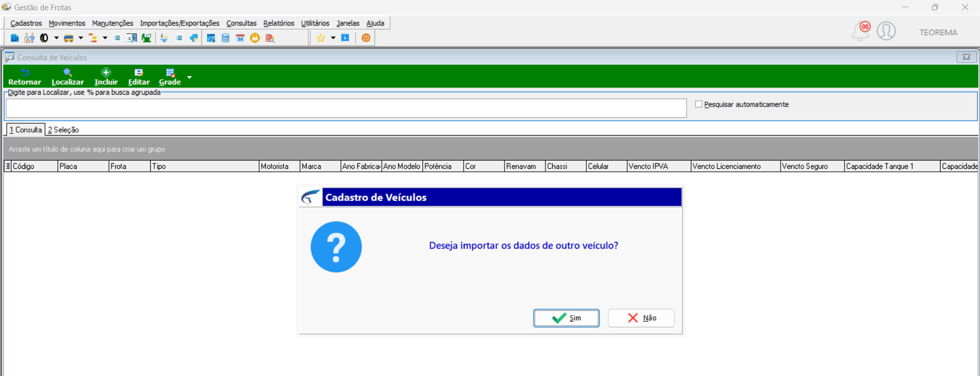The width and height of the screenshot is (980, 376).
Task: Open the people/employees toolbar icon
Action: coord(29,38)
